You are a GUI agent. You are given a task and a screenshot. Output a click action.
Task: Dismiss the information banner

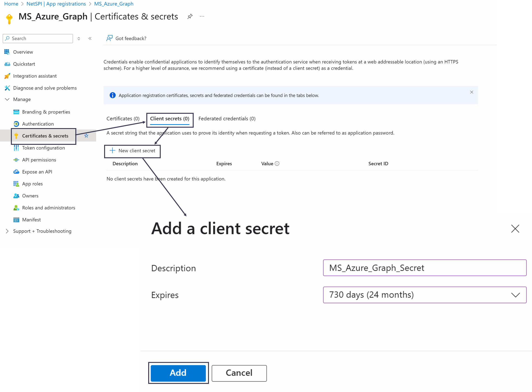pos(471,92)
